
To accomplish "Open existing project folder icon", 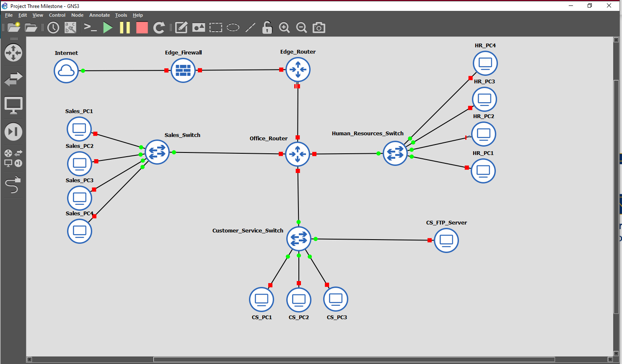I will coord(31,28).
